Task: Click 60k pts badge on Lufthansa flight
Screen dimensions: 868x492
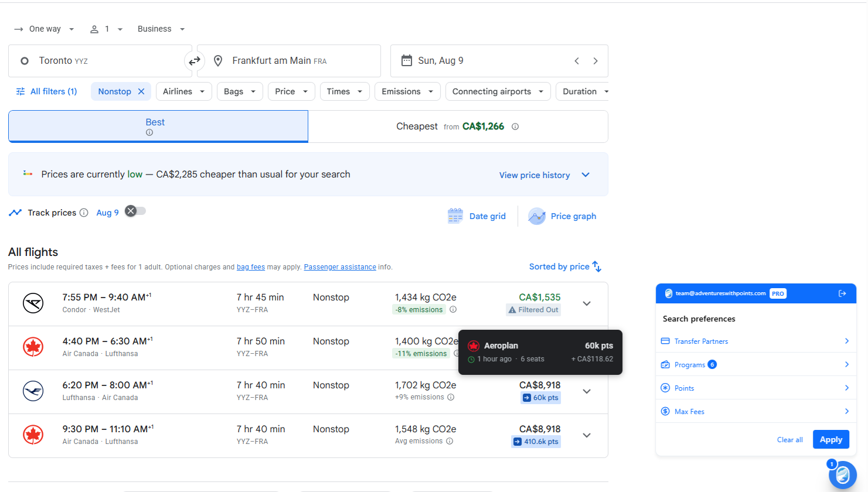Action: (x=540, y=398)
